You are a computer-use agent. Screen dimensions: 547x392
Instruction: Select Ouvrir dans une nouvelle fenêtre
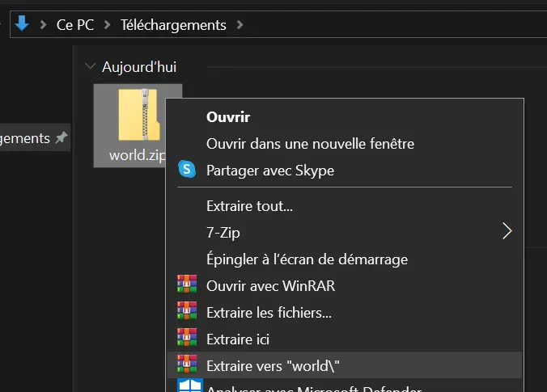click(310, 144)
